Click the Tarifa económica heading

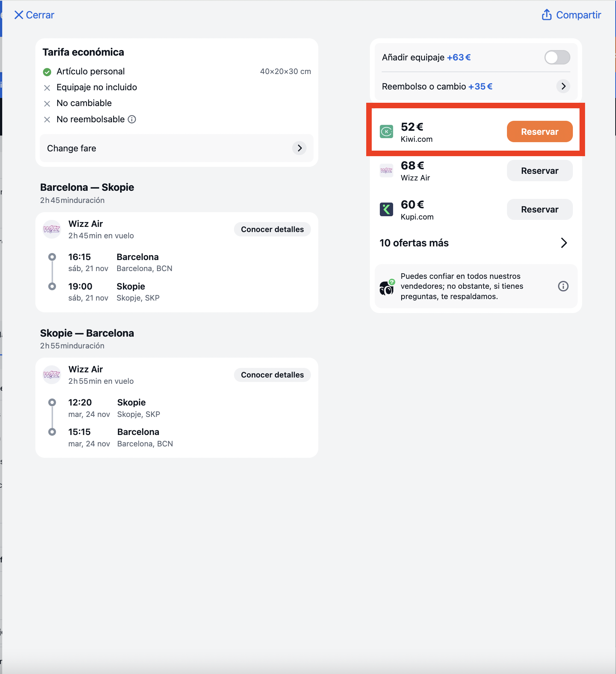tap(83, 52)
